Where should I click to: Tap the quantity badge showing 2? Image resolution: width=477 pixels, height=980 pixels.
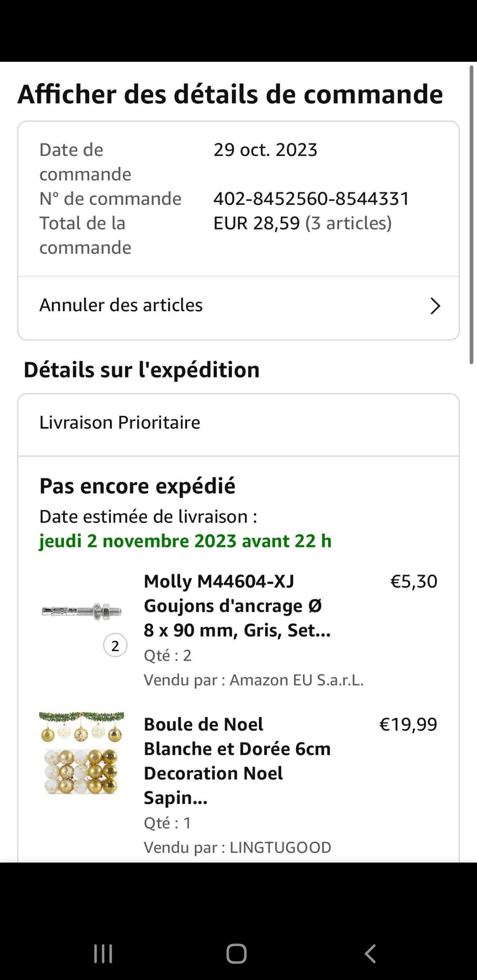tap(115, 646)
